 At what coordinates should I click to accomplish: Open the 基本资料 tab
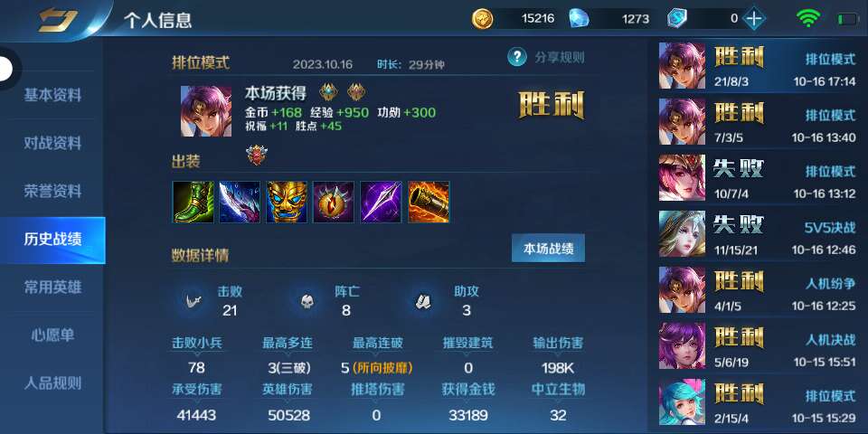52,95
